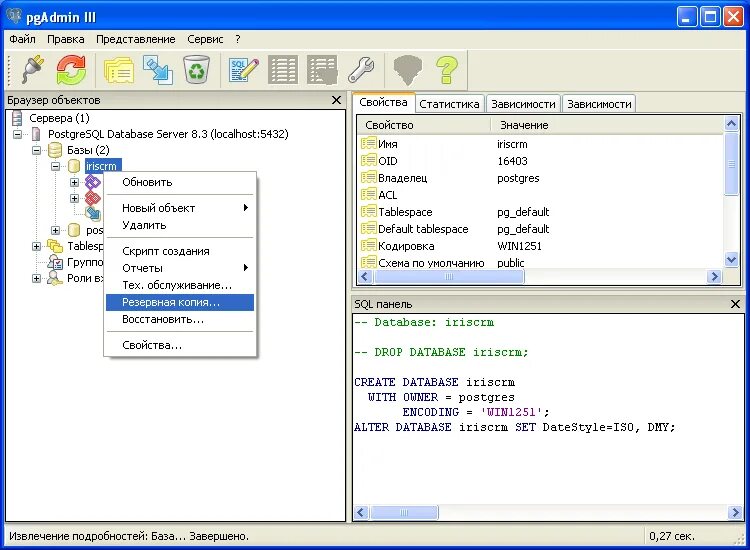
Task: Click the properties list scroll down arrow
Action: 731,260
